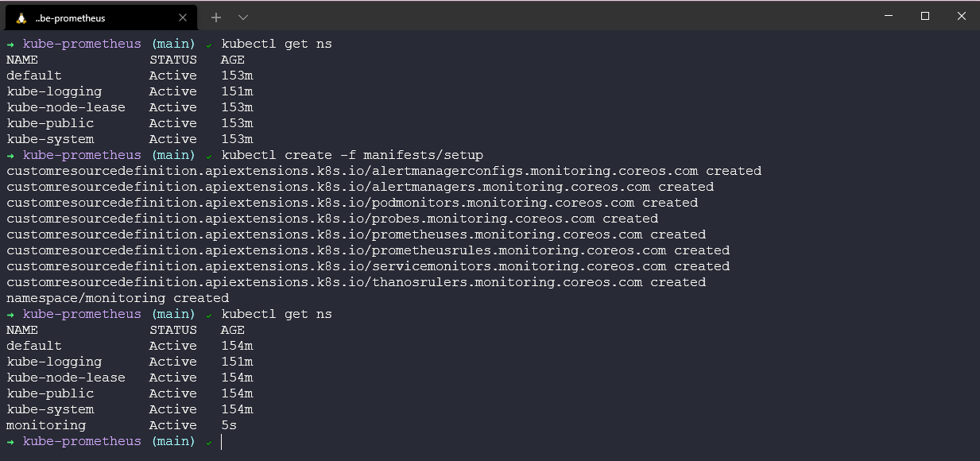Click the alertmanagerconfigs CRD created line
This screenshot has height=461, width=980.
coord(384,171)
